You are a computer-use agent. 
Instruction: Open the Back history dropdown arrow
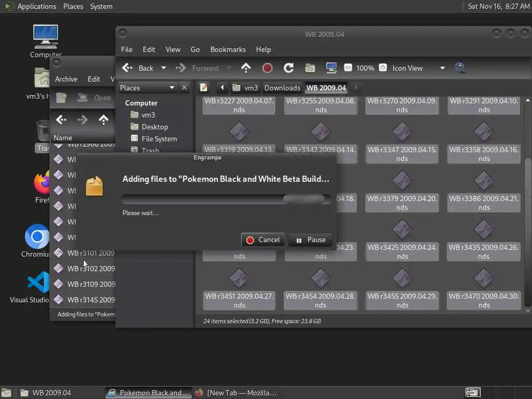point(164,68)
